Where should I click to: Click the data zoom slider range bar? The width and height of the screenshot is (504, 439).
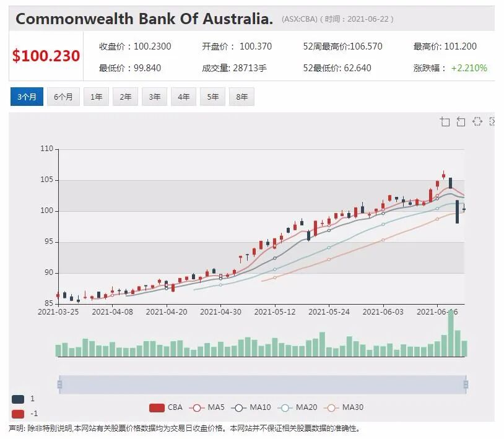coord(263,385)
